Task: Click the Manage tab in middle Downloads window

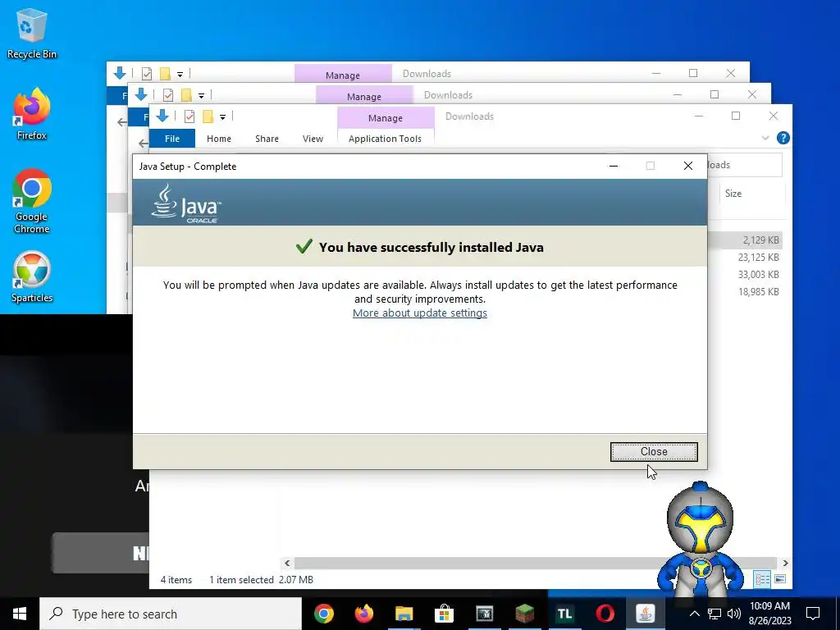Action: [x=363, y=97]
